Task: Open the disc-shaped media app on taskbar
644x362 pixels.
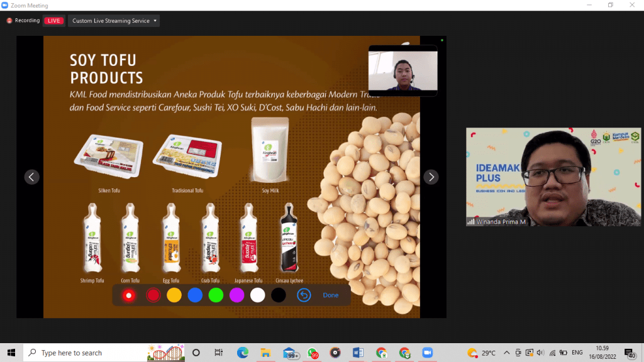Action: (x=335, y=353)
